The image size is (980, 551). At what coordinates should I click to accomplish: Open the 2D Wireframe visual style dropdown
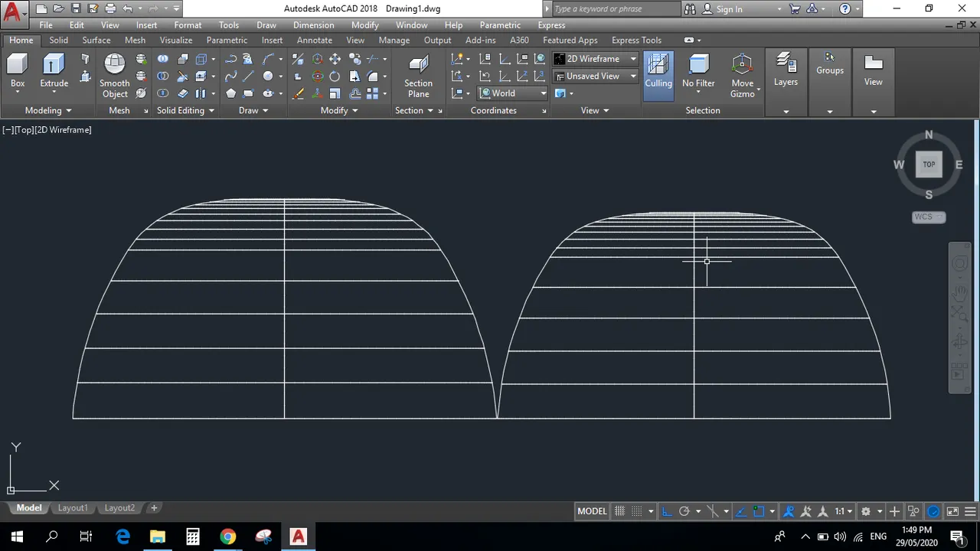tap(596, 59)
